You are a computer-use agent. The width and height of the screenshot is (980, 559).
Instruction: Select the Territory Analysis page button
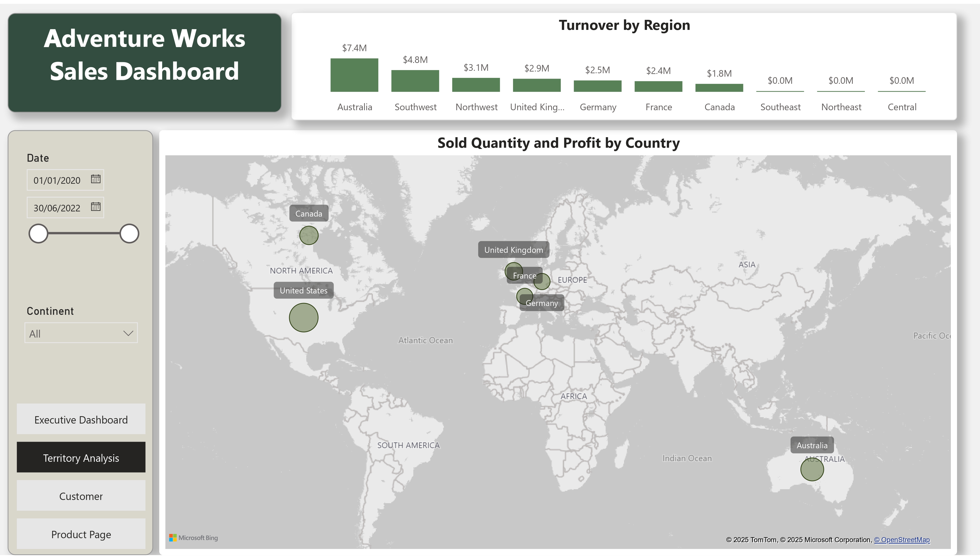tap(81, 457)
